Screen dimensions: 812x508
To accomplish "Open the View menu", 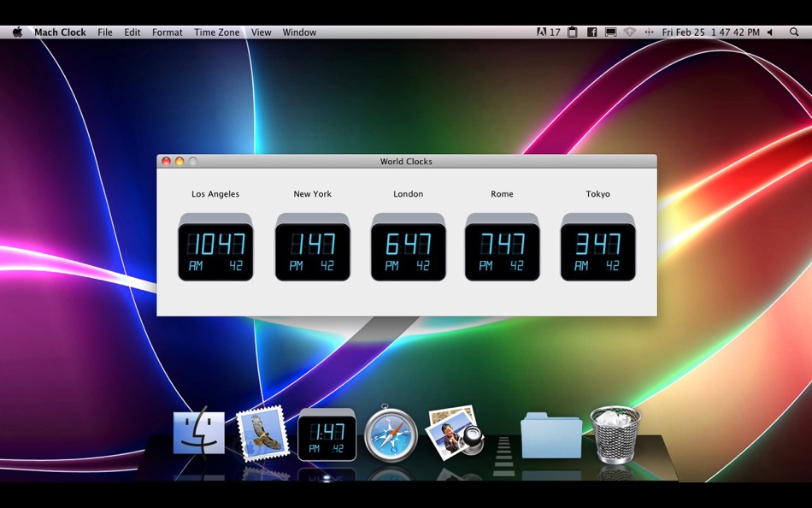I will point(261,32).
